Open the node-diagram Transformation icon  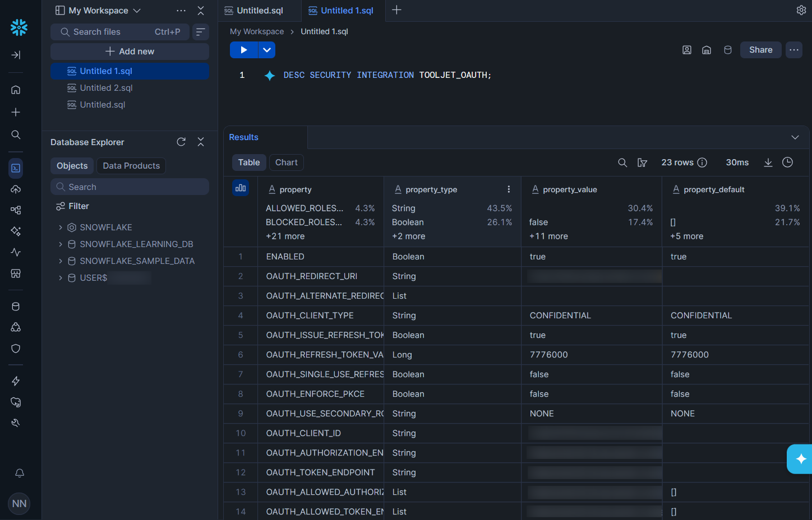point(16,210)
